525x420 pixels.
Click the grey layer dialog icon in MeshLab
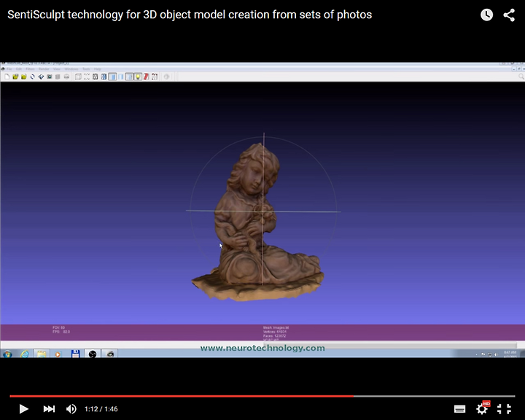click(58, 77)
